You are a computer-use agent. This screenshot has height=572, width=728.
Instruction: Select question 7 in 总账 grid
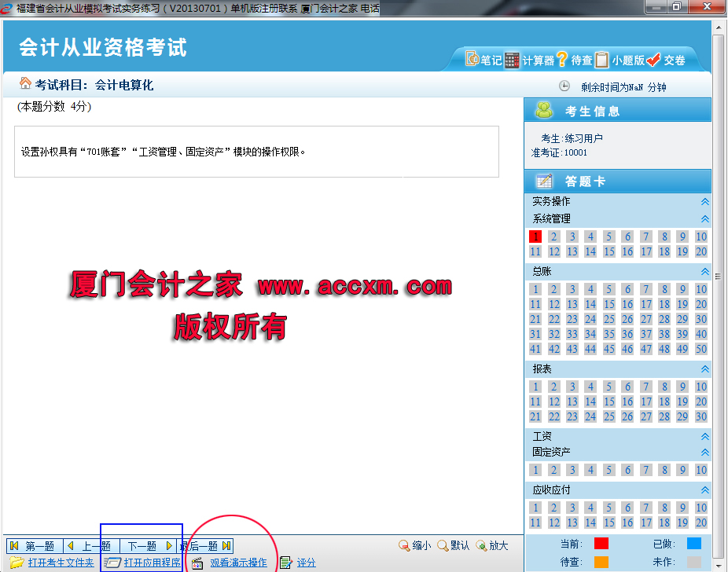645,288
